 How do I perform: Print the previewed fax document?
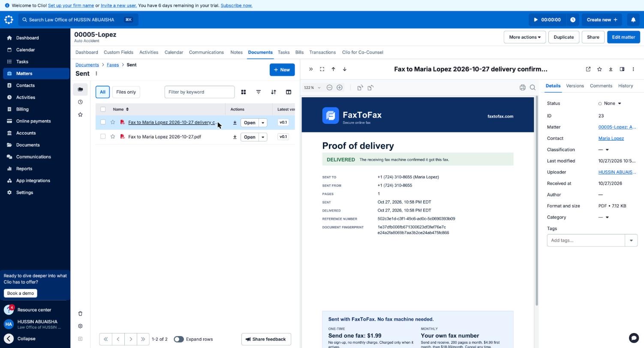coord(522,87)
